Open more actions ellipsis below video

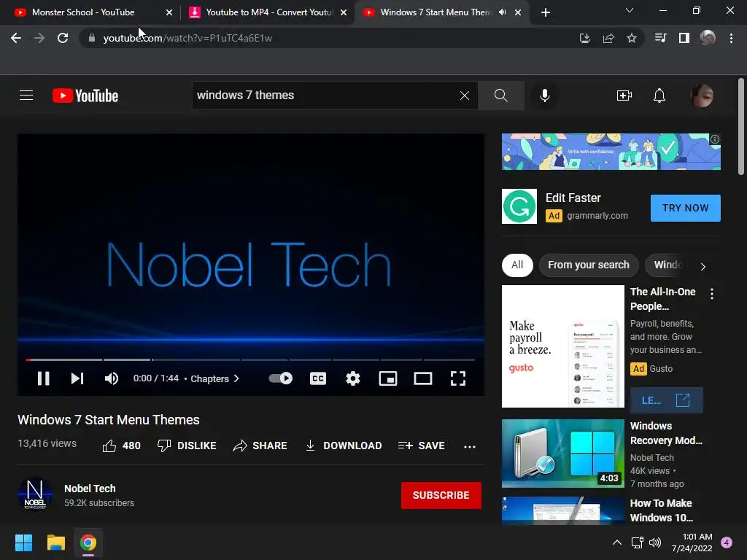(x=470, y=446)
